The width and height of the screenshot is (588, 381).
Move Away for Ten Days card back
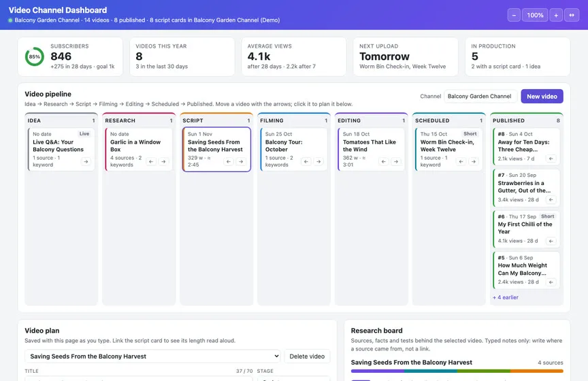pos(551,159)
